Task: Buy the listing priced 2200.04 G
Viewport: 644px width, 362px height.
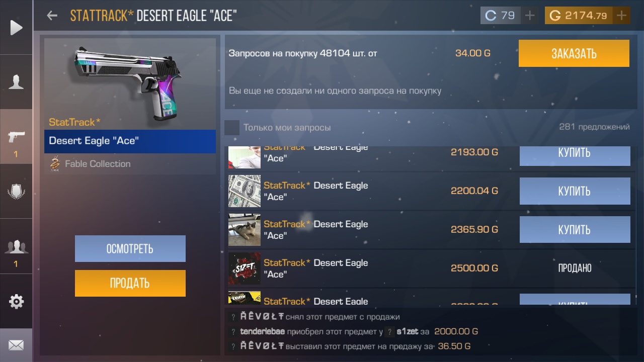Action: tap(575, 191)
